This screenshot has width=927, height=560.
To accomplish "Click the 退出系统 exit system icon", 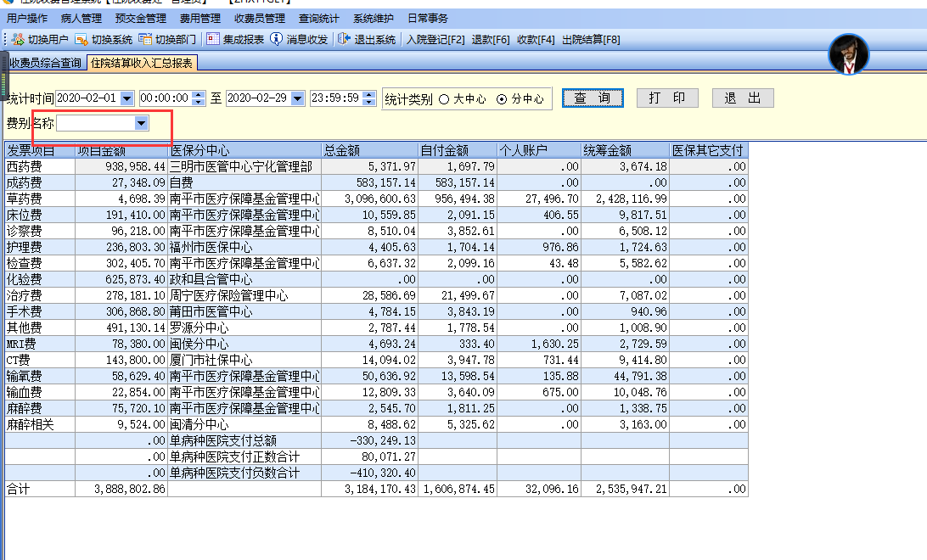I will (344, 39).
